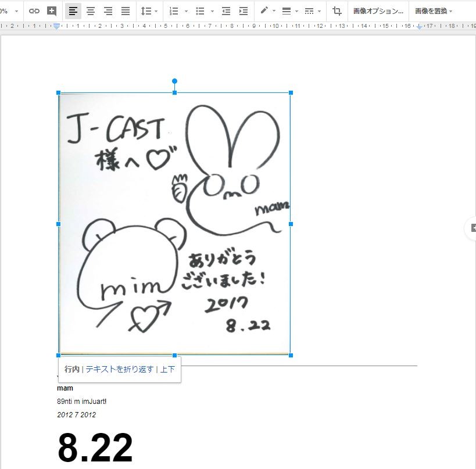
Task: Open the border color pen tool
Action: tap(264, 11)
